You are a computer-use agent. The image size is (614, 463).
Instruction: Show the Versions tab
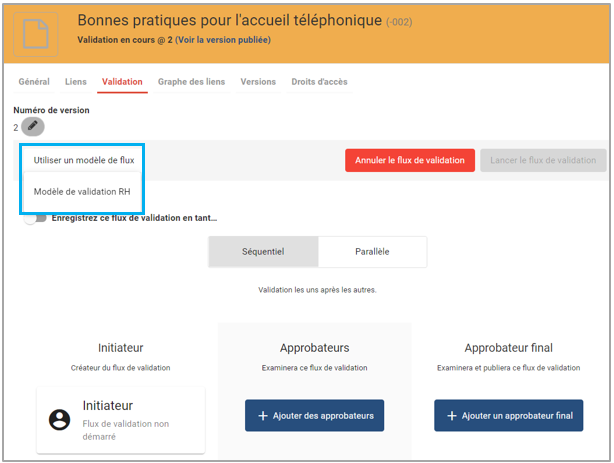(258, 82)
